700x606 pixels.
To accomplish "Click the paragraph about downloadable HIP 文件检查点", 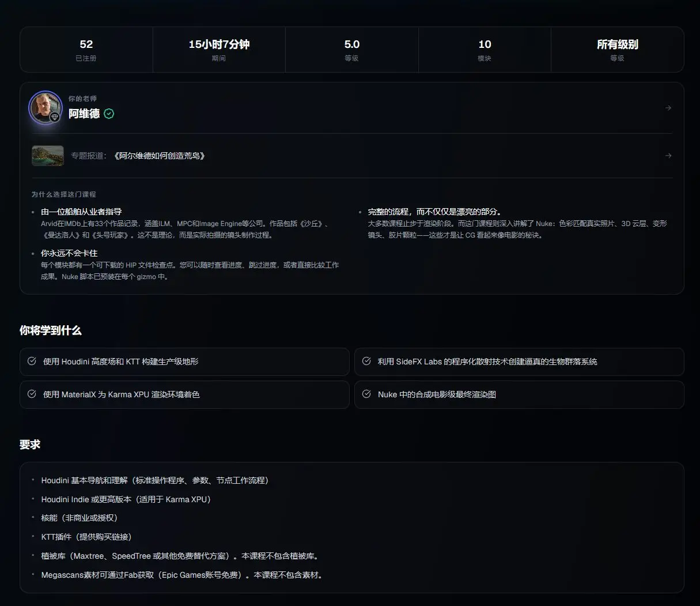I will pyautogui.click(x=190, y=271).
